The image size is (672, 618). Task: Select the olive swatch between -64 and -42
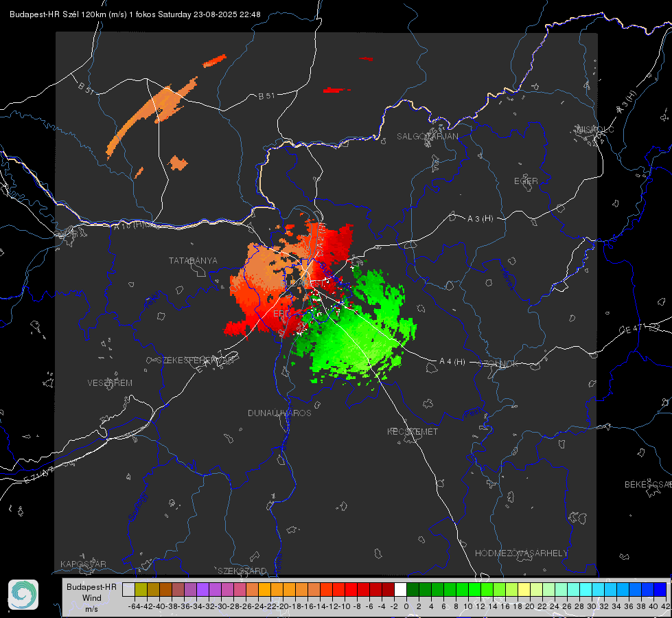pos(141,589)
